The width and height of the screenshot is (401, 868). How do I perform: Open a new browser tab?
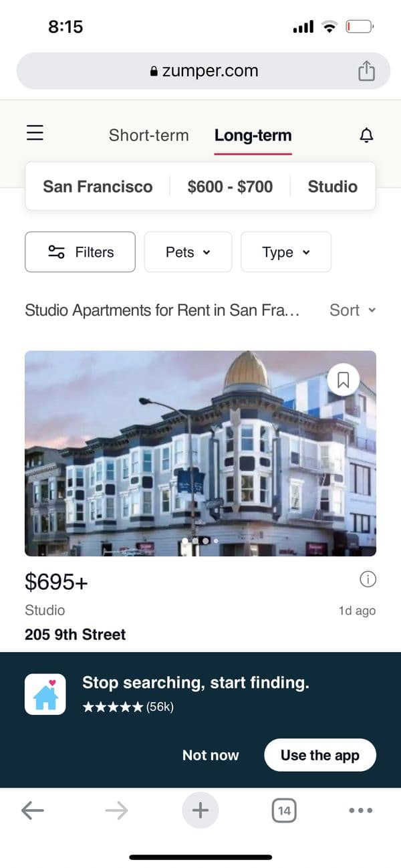(x=200, y=810)
